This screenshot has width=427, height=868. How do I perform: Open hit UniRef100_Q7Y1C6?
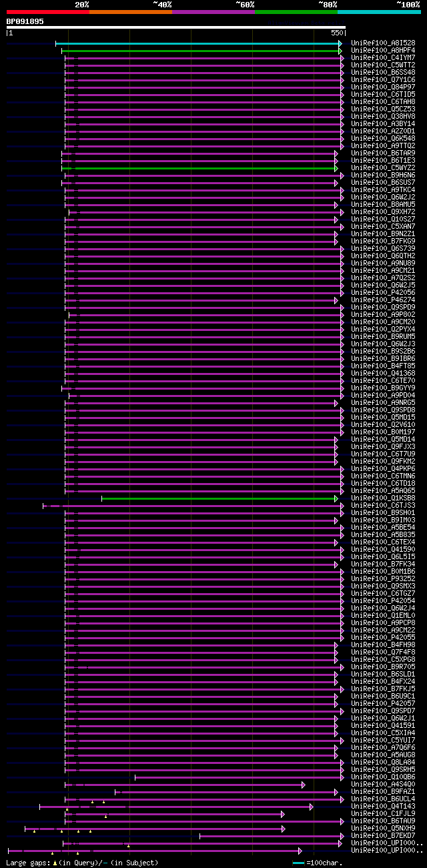pyautogui.click(x=383, y=80)
